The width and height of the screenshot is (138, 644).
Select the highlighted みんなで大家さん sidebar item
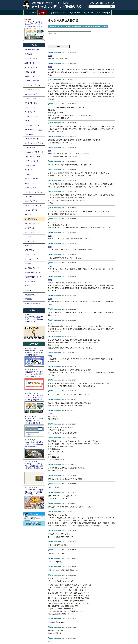pyautogui.click(x=34, y=219)
